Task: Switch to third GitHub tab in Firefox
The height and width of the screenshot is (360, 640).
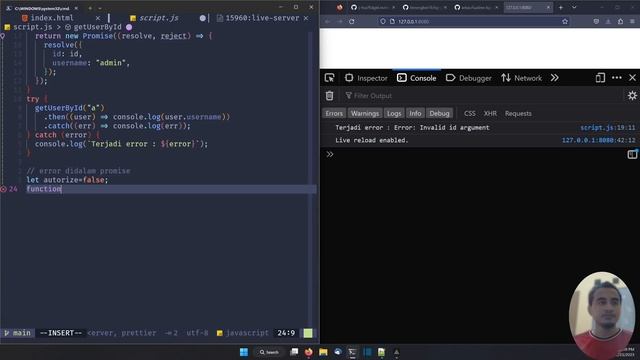Action: pos(475,7)
